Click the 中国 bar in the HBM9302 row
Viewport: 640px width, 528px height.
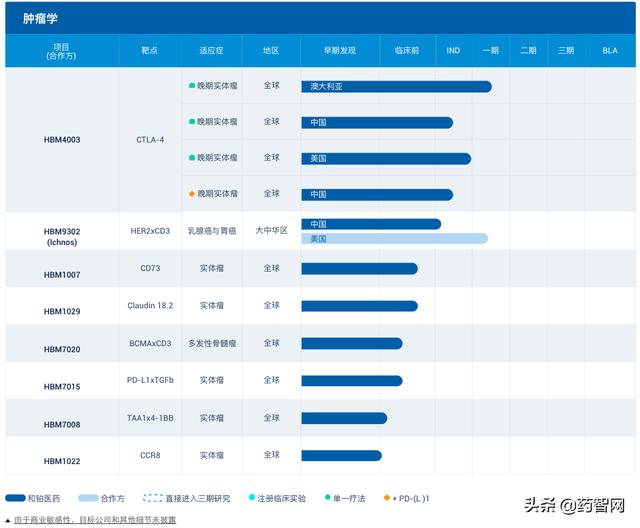371,224
